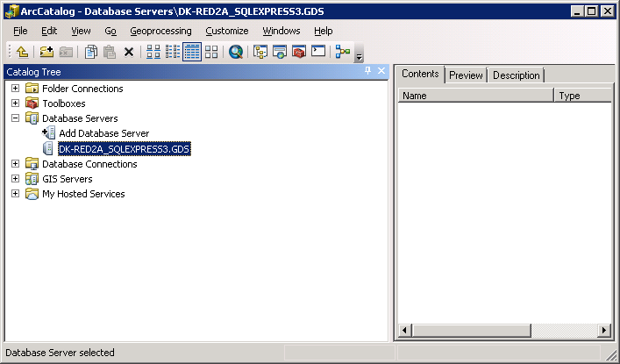Sort by Type column header
Image resolution: width=620 pixels, height=364 pixels.
(583, 96)
